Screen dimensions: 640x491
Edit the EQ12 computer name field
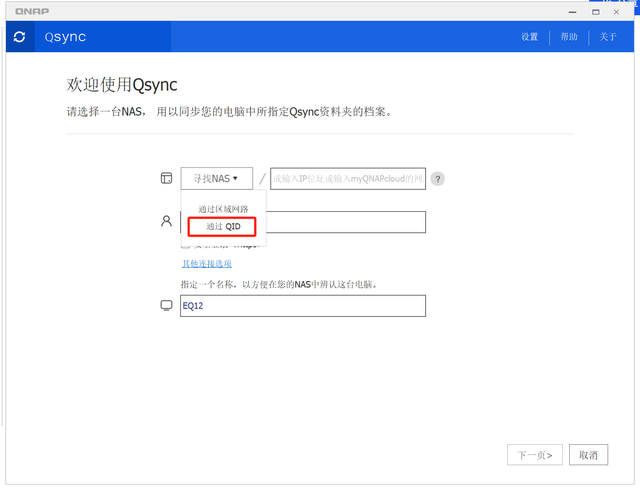coord(303,306)
